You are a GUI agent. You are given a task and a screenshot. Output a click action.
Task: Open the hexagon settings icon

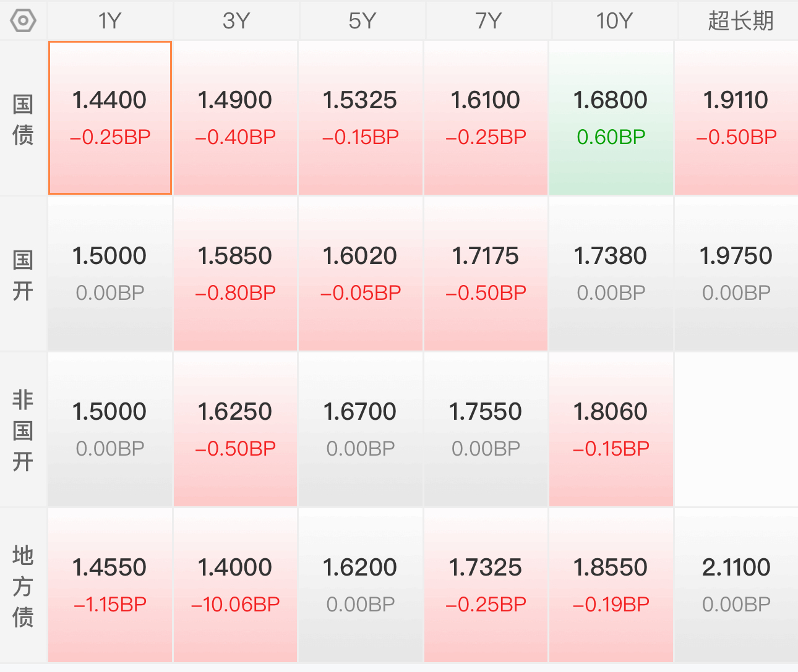pyautogui.click(x=24, y=20)
